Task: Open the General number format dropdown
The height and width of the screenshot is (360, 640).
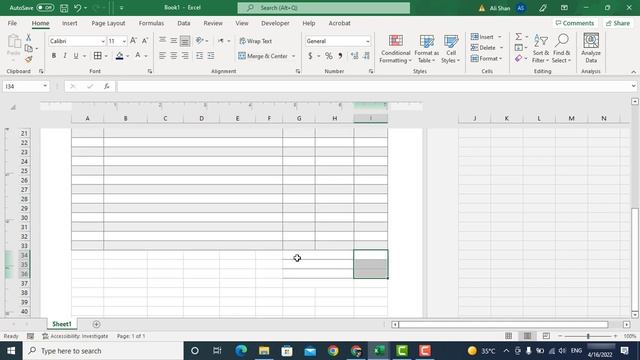Action: tap(367, 41)
